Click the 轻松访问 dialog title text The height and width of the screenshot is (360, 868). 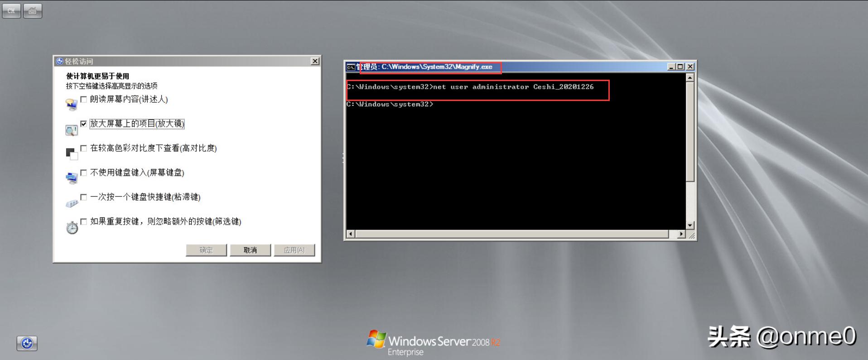pyautogui.click(x=79, y=61)
